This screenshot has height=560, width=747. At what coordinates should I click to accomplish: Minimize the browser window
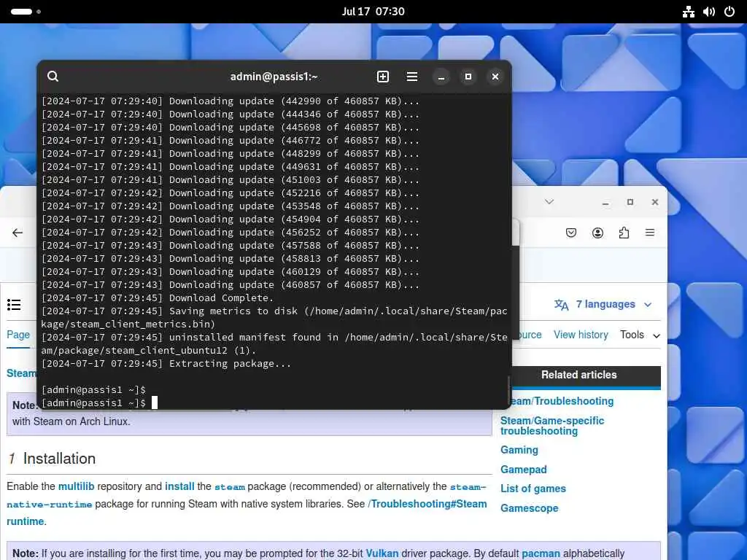[605, 203]
